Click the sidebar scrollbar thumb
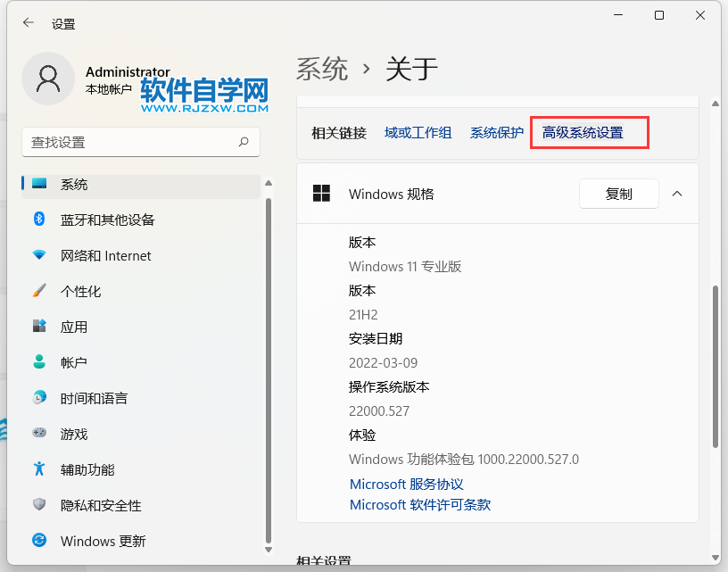 [269, 370]
